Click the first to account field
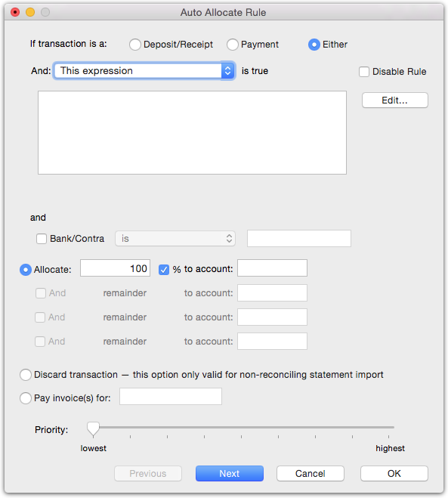 (272, 268)
